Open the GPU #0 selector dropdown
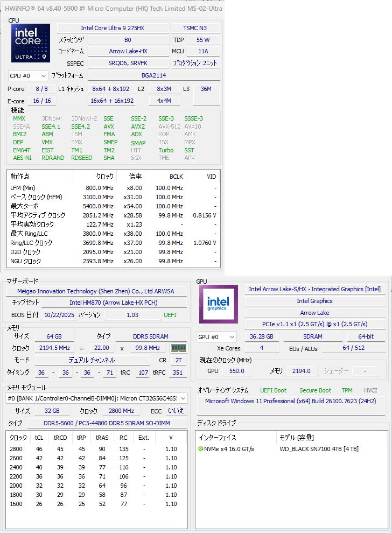Viewport: 392px width, 534px height. [x=217, y=337]
